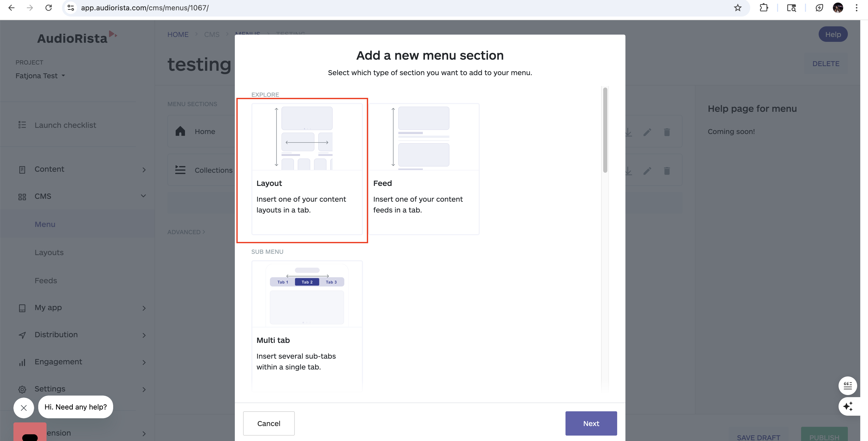Click the Distribution paper-plane icon
This screenshot has height=441, width=868.
22,335
